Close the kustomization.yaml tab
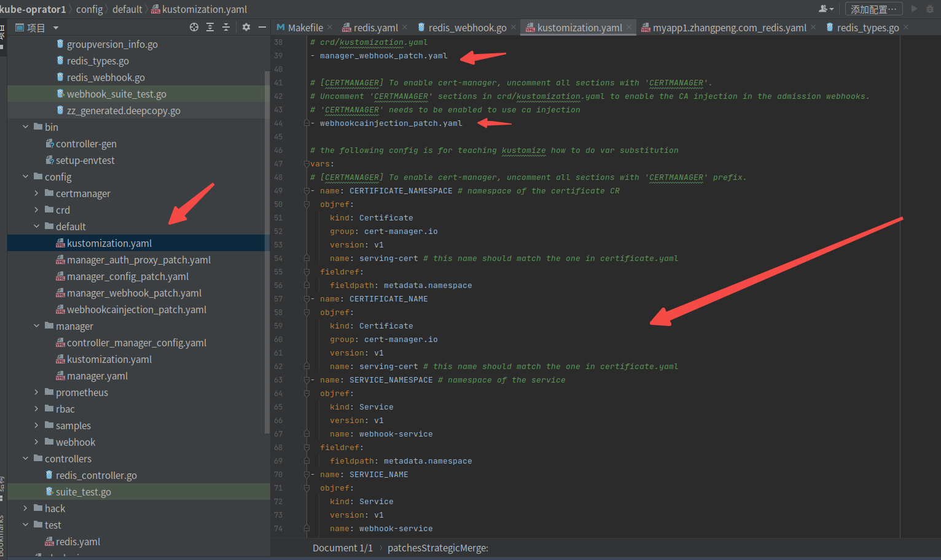The image size is (941, 560). [629, 27]
